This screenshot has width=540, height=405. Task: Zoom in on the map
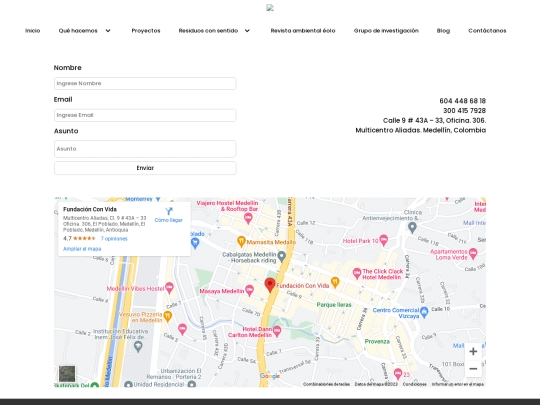click(473, 351)
